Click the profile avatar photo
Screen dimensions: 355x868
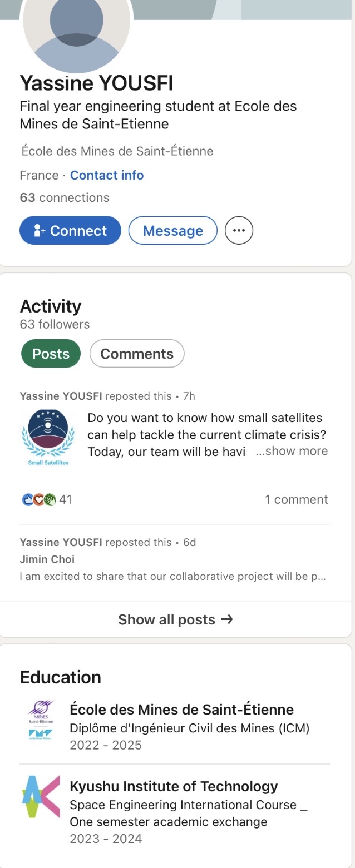click(x=77, y=33)
